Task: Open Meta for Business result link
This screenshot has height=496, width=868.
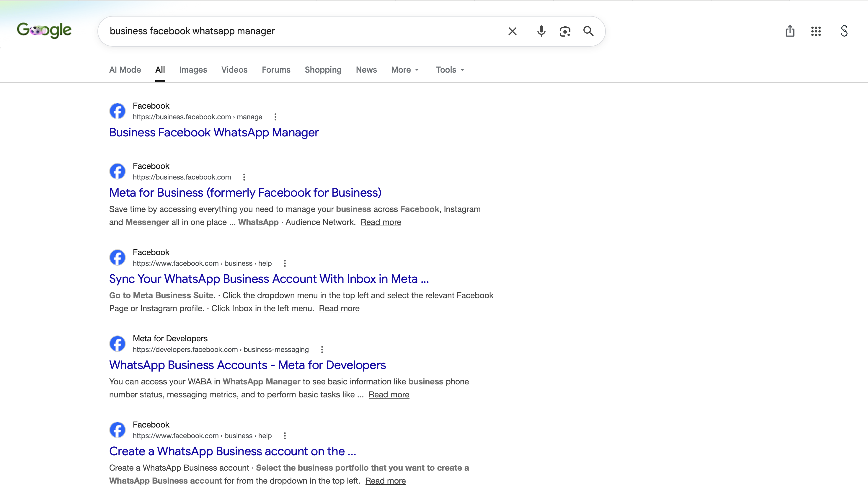Action: (245, 192)
